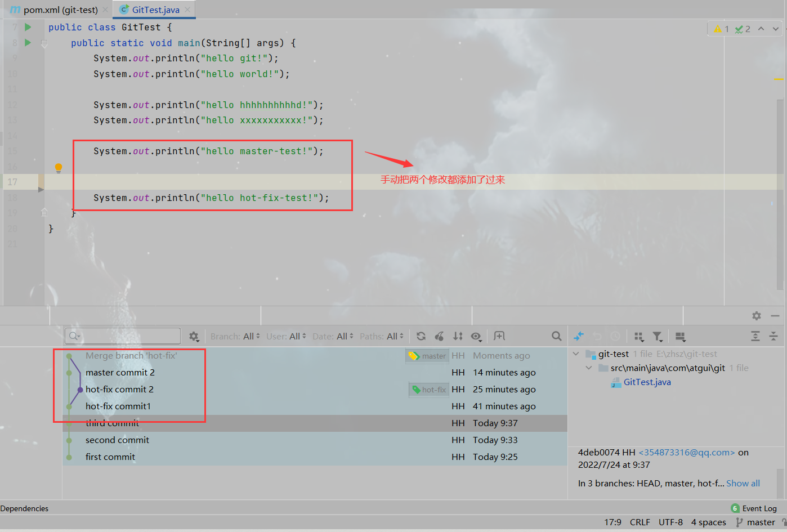Viewport: 787px width, 532px height.
Task: Go to next highlighted error arrow
Action: (x=775, y=29)
